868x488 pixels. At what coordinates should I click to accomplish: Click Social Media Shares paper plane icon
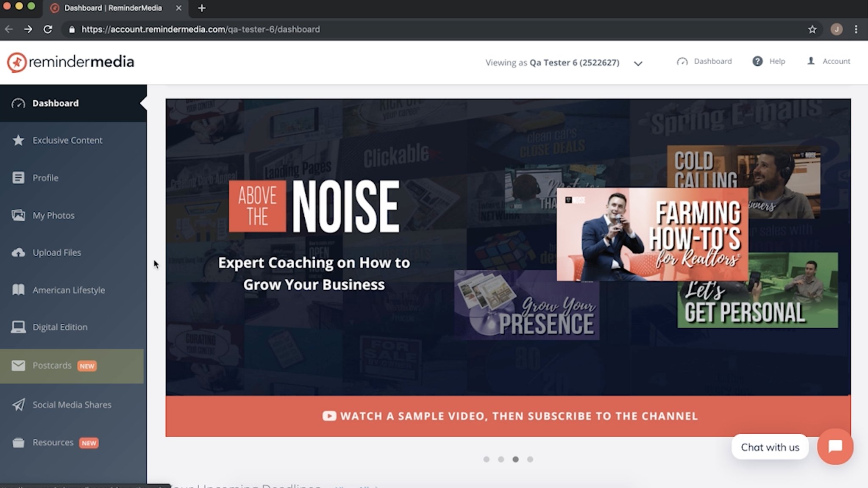click(x=18, y=405)
